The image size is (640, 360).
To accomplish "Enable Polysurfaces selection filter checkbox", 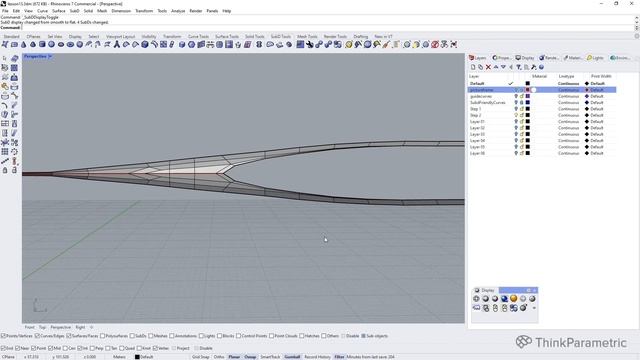I will [x=102, y=336].
